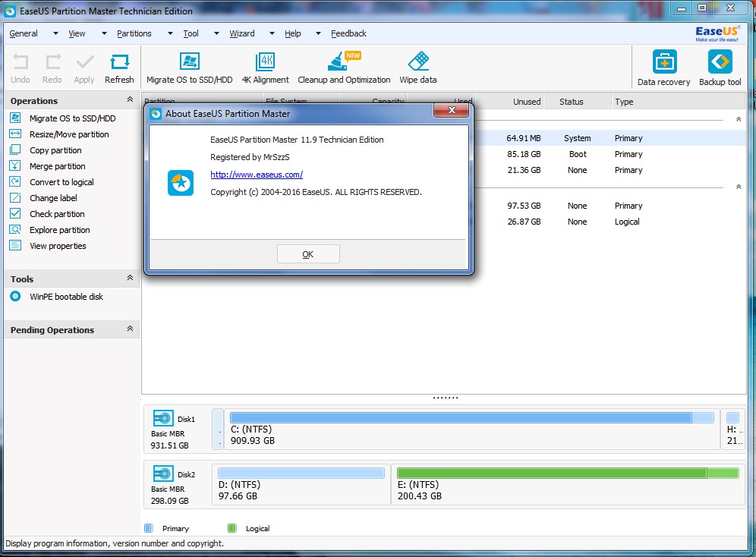Collapse the second disk group in list
The image size is (756, 557).
[x=738, y=187]
